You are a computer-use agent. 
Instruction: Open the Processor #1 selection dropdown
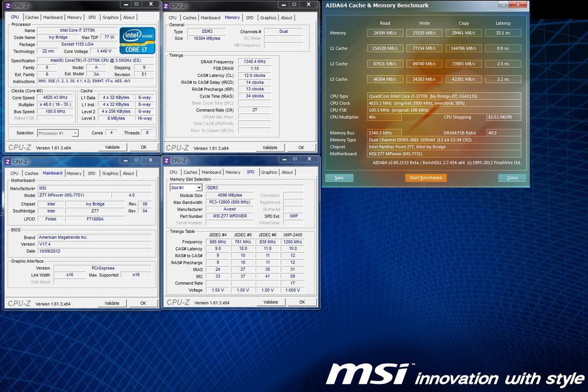click(58, 133)
